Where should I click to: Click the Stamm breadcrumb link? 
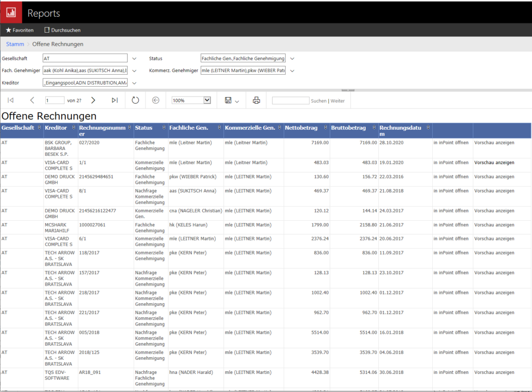[x=15, y=44]
